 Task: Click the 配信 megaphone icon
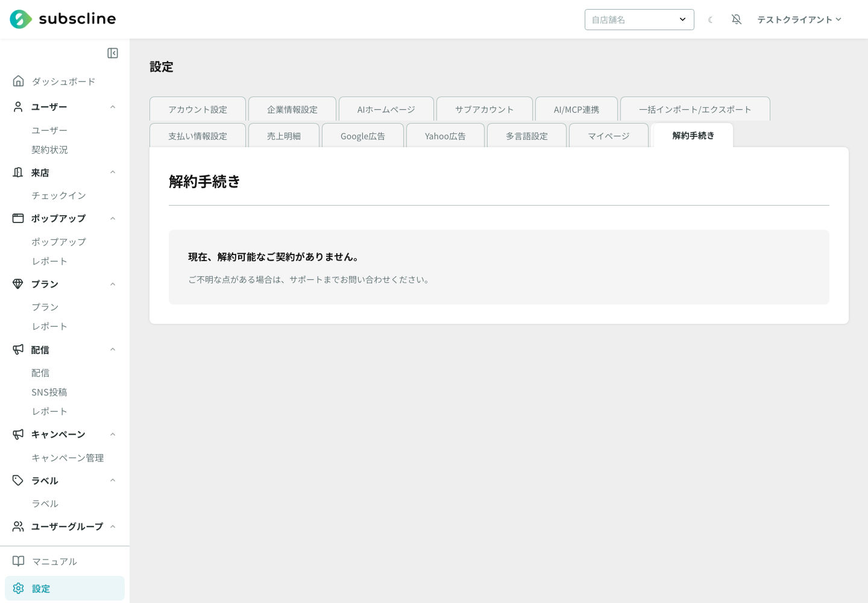pos(18,350)
